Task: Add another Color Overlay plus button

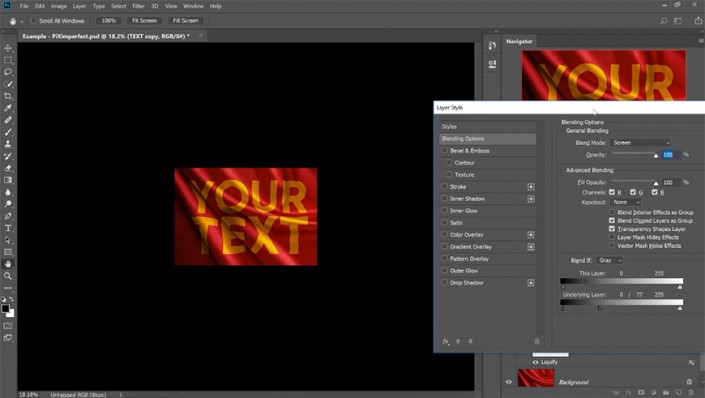Action: pos(531,235)
